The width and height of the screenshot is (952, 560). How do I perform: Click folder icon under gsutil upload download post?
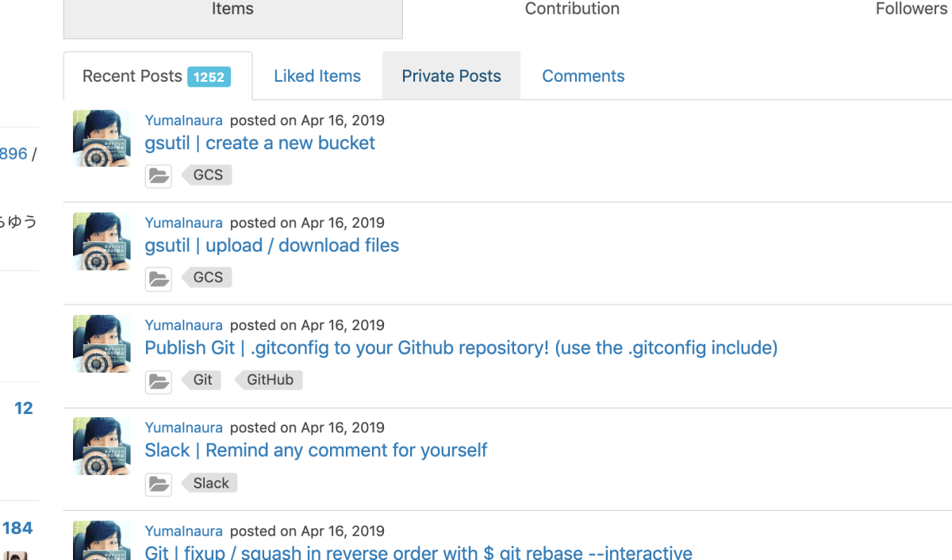click(x=159, y=278)
